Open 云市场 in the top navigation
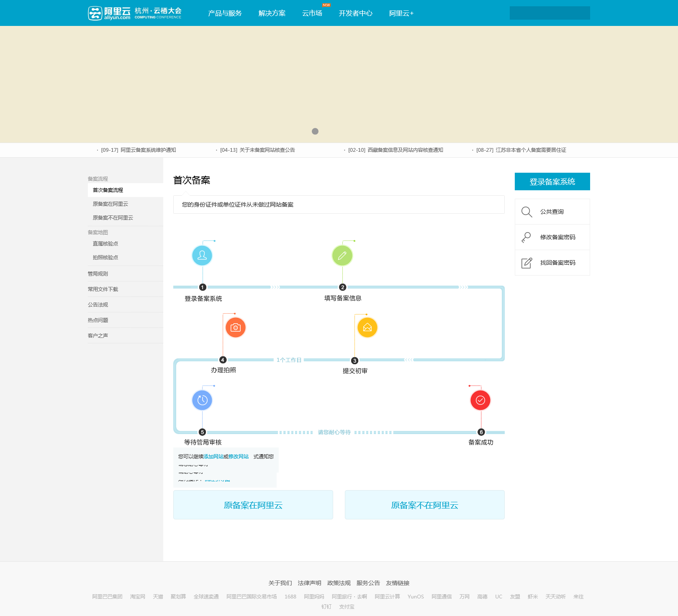This screenshot has width=678, height=616. (312, 13)
